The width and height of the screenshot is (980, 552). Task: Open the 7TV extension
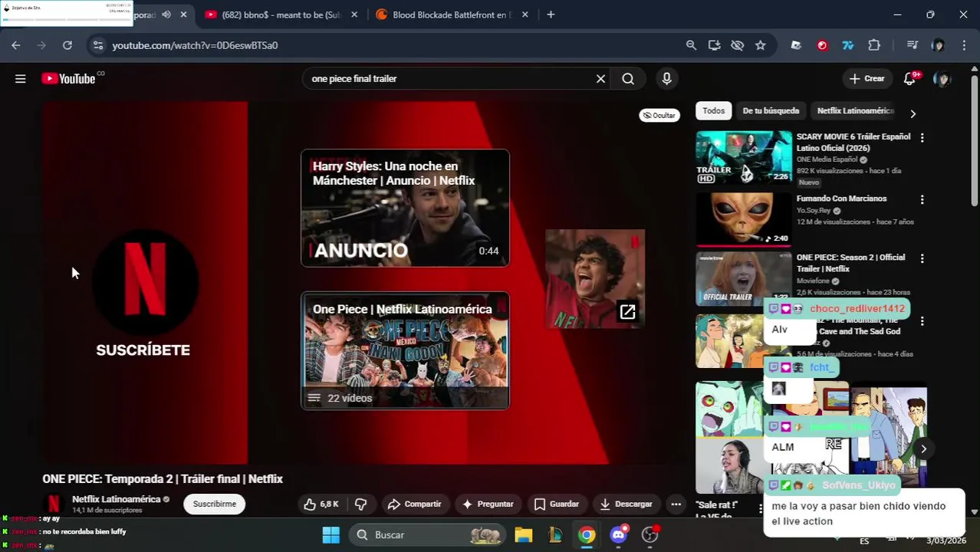[x=847, y=45]
